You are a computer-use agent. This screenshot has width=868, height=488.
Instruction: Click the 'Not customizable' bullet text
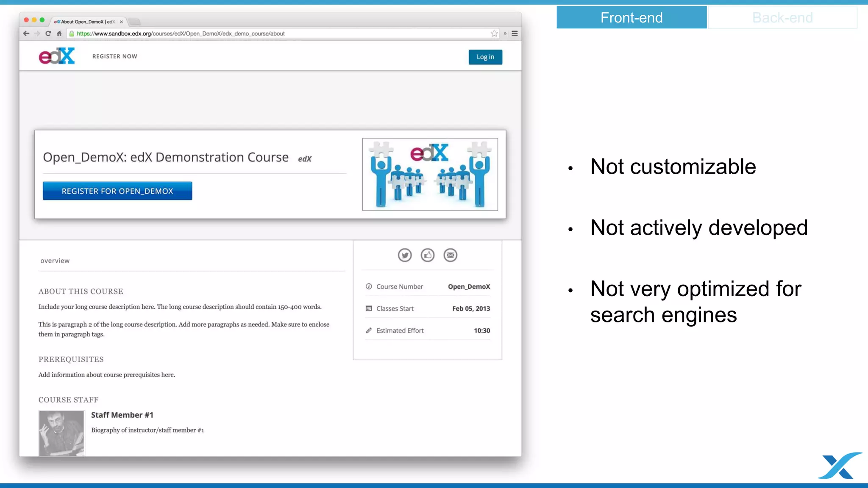(x=673, y=166)
